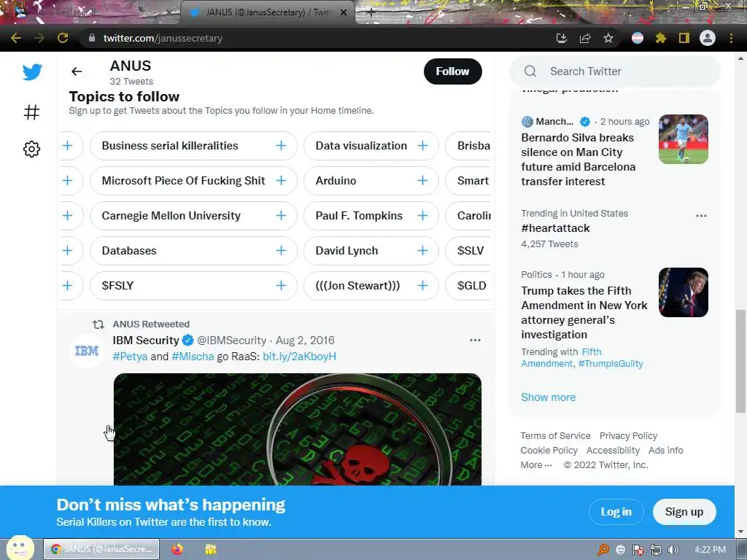Click the plus on David Lynch topic

pyautogui.click(x=422, y=251)
